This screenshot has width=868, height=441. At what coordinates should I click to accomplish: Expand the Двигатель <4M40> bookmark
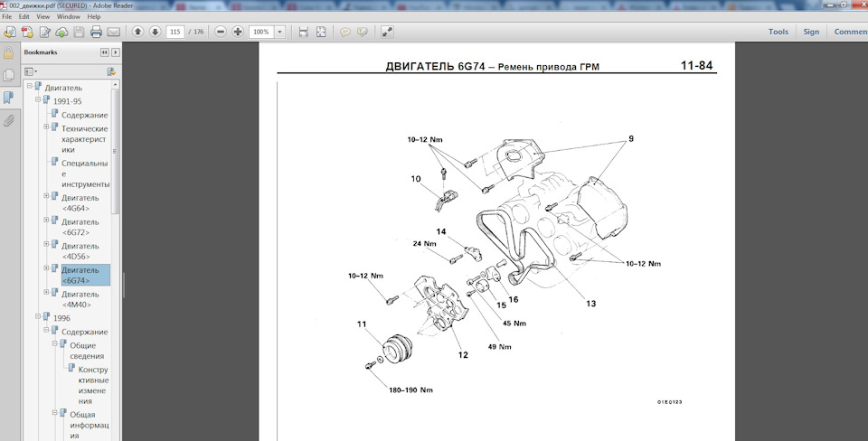click(46, 292)
